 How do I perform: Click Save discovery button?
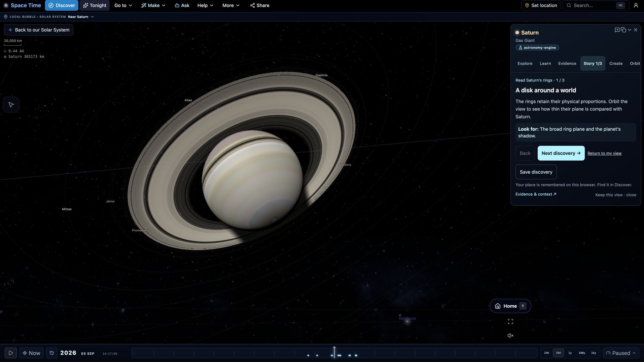pyautogui.click(x=536, y=172)
